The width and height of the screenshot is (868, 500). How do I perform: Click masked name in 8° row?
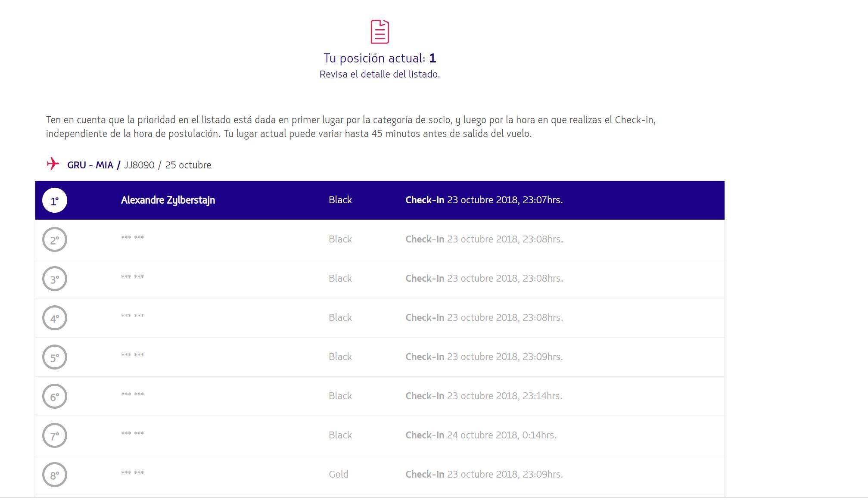[x=133, y=473]
